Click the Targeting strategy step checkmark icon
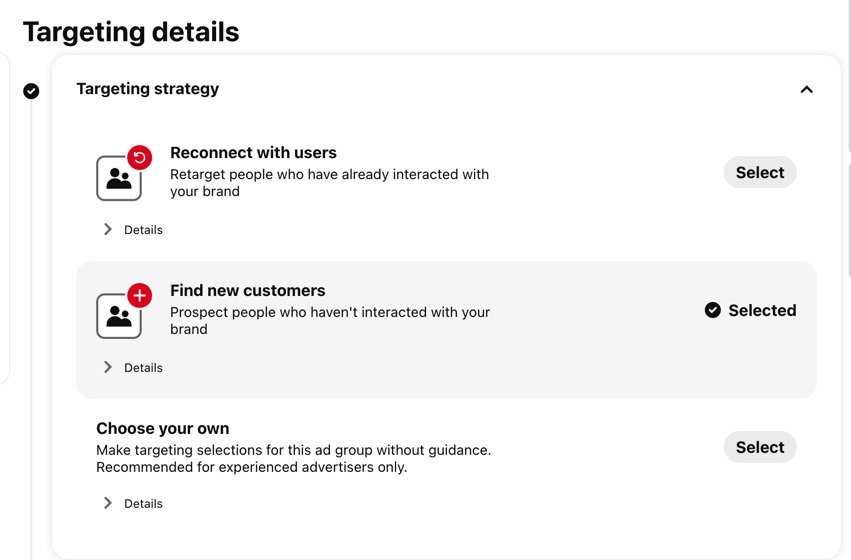 [31, 91]
